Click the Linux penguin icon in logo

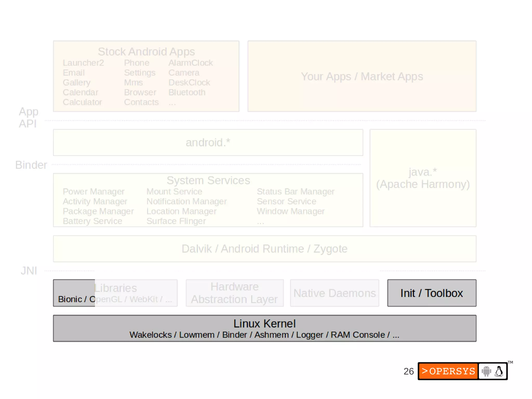(499, 371)
